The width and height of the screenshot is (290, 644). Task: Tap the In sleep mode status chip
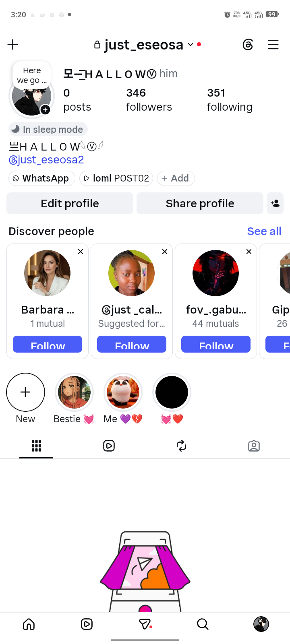(48, 129)
